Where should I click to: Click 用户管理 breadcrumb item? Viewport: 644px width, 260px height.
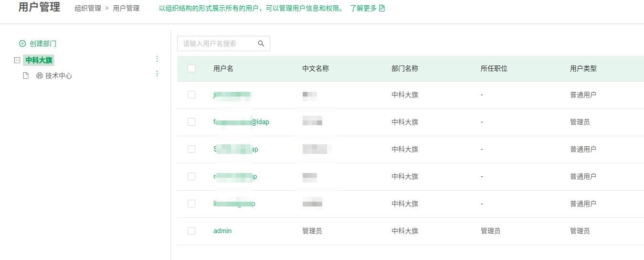[x=126, y=8]
